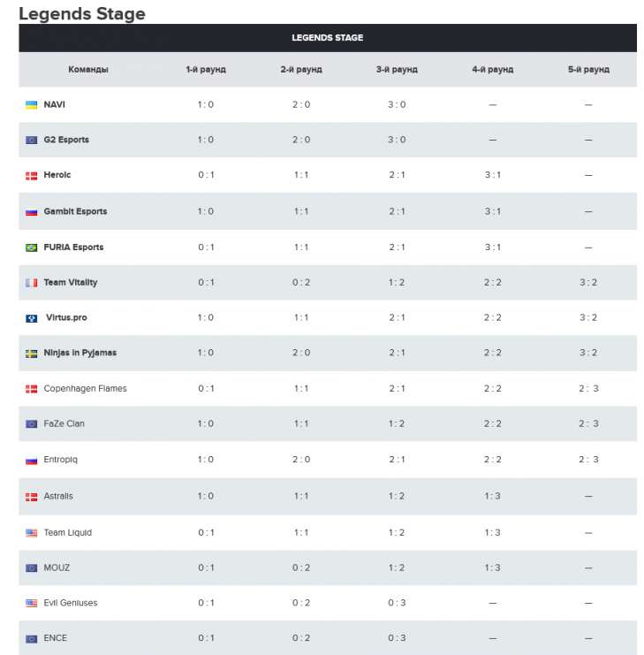Click the EU flag icon beside G2 Esports
Screen dimensions: 644x655
(x=32, y=141)
